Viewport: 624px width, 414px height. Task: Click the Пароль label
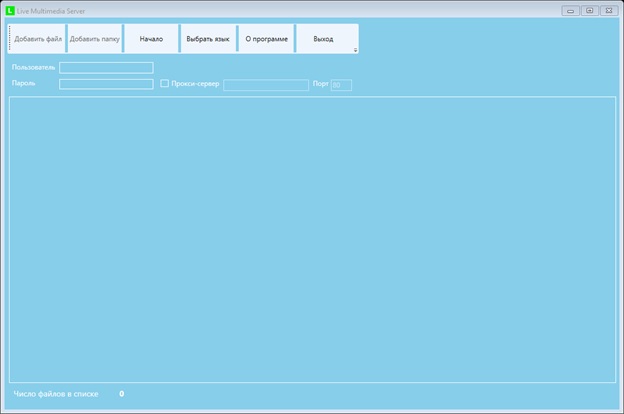[x=23, y=83]
